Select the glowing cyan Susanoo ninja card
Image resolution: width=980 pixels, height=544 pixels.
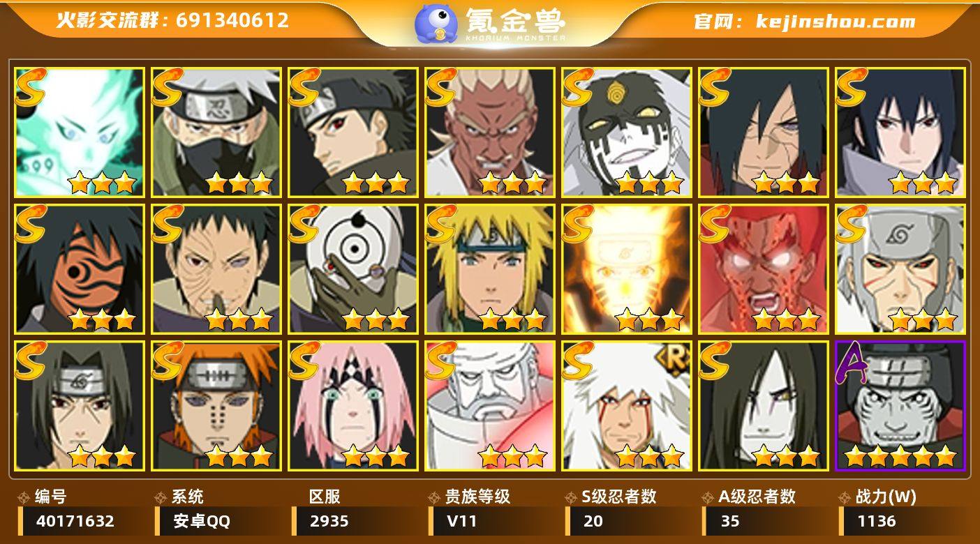80,132
